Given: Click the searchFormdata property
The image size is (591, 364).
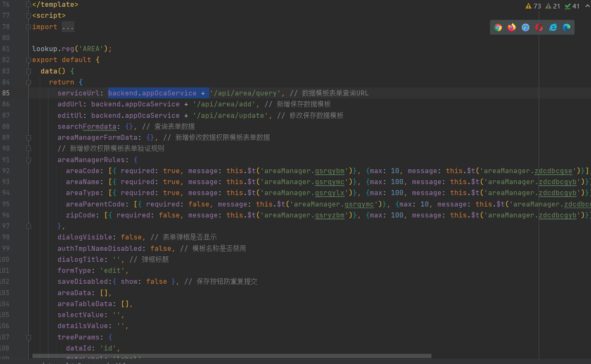Looking at the screenshot, I should tap(87, 126).
